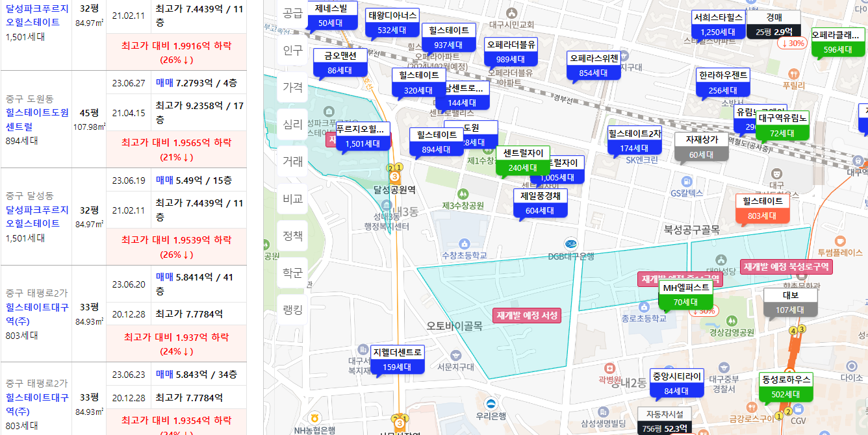Image resolution: width=868 pixels, height=435 pixels.
Task: Select the 정책 menu item
Action: 292,236
